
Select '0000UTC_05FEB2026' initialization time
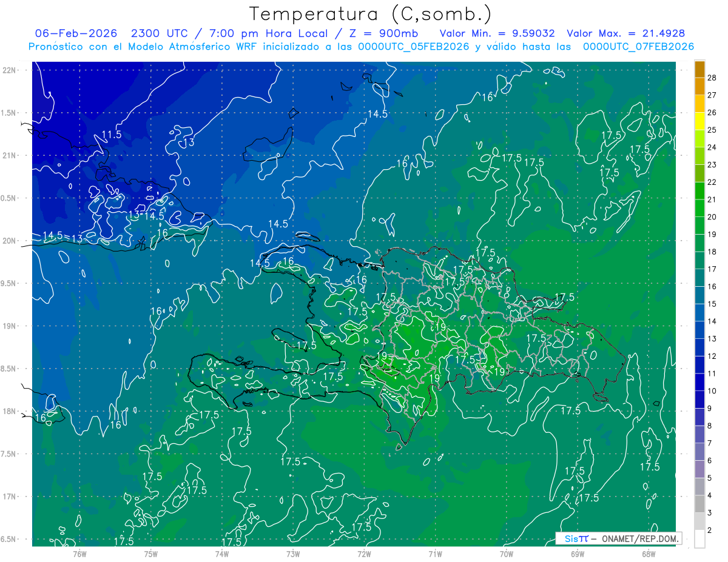[414, 47]
